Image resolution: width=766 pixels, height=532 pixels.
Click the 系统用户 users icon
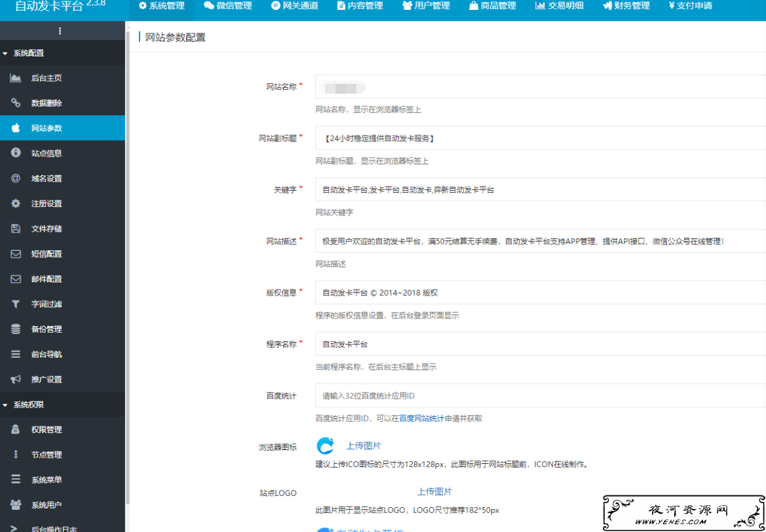(16, 504)
